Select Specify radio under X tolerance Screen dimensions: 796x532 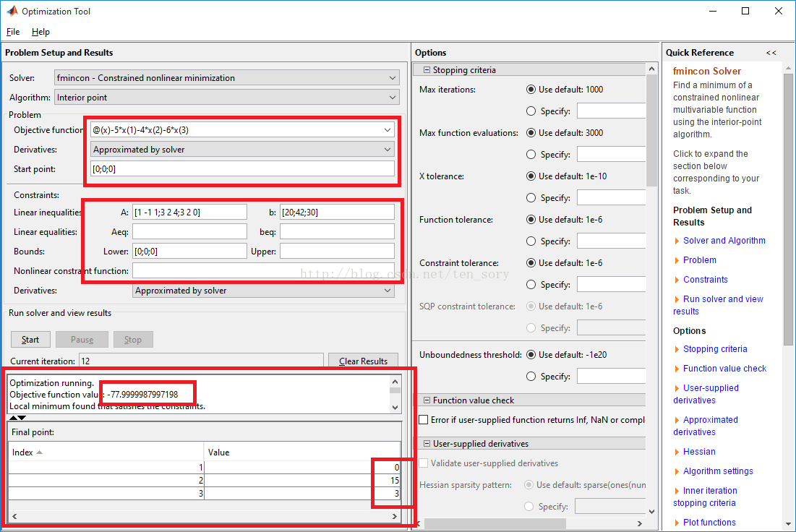point(531,198)
